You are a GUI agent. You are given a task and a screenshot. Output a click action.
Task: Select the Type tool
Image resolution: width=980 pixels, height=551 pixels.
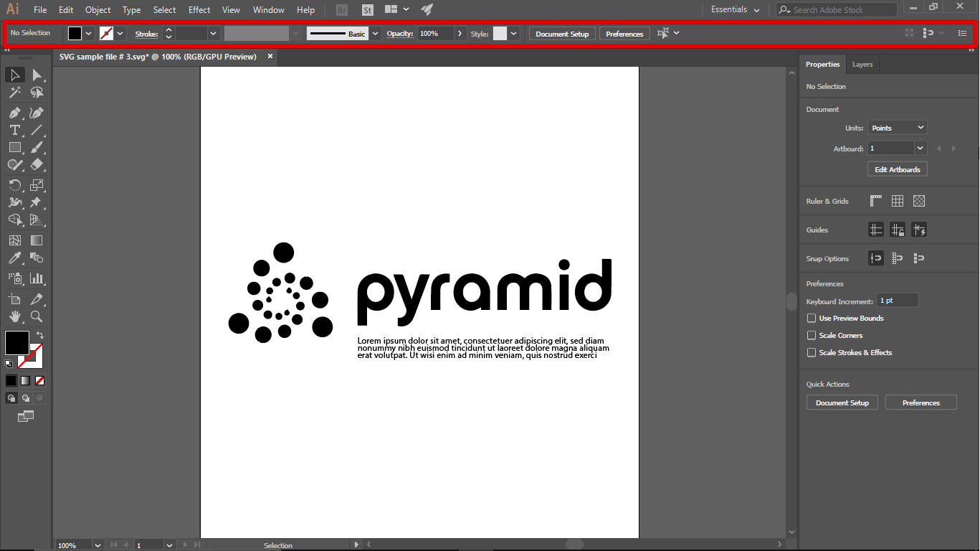tap(14, 130)
